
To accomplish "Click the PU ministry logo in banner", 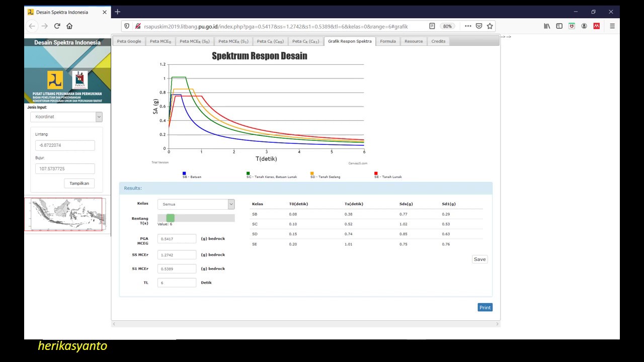I will pos(55,79).
